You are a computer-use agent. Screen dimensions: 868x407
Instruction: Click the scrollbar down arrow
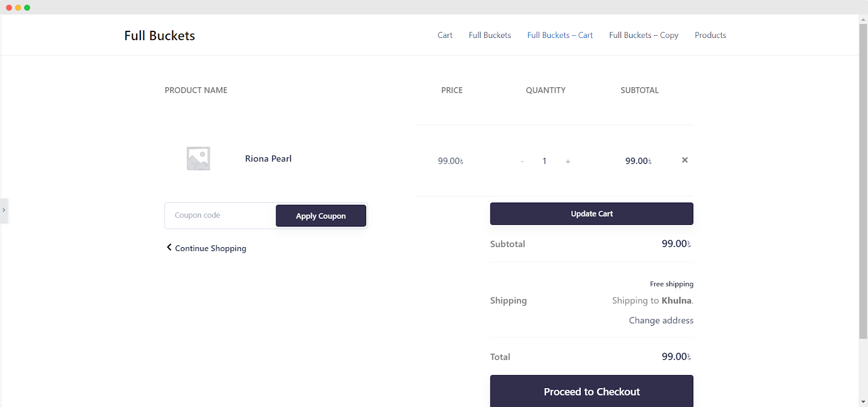click(863, 402)
